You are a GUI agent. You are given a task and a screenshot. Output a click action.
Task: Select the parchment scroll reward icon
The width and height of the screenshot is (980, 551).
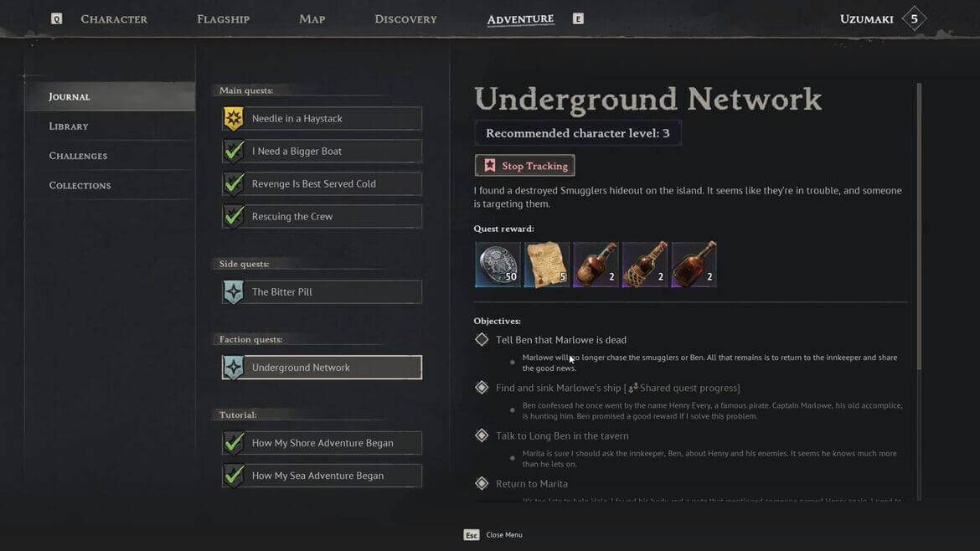click(x=546, y=265)
